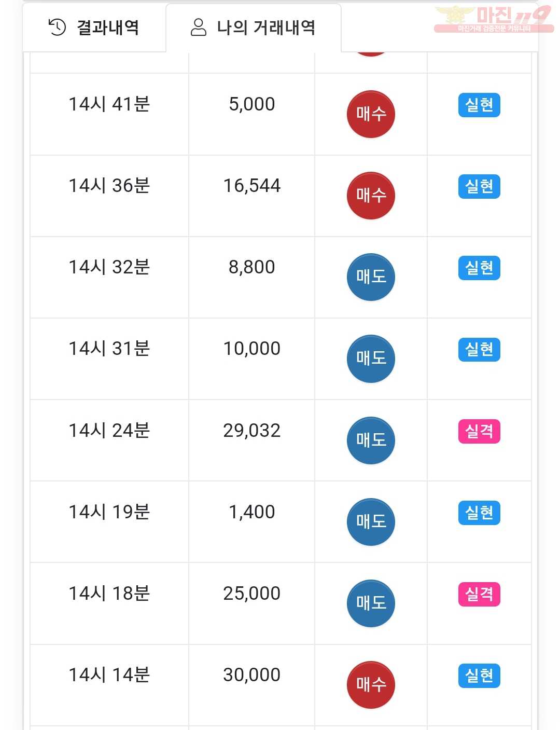Click the blue 매도 circle for 14시 19분
Screen dimensions: 560x730
click(x=371, y=522)
